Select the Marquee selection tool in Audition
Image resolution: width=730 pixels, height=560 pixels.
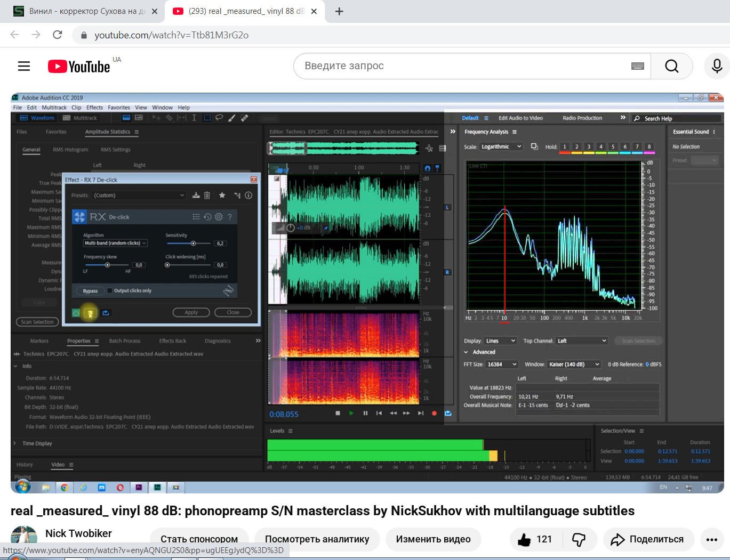[207, 118]
